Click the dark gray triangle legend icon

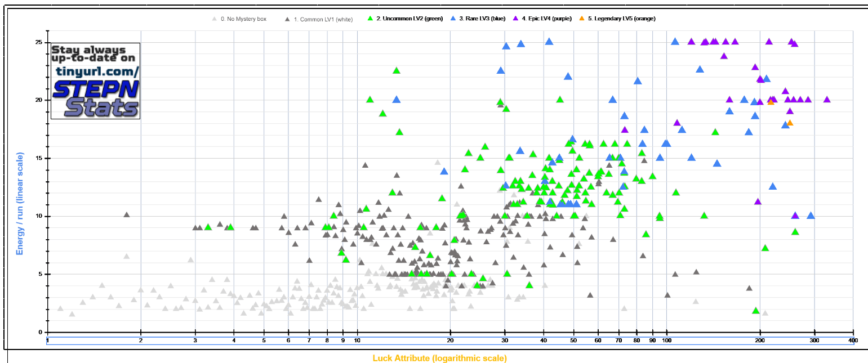tap(287, 19)
